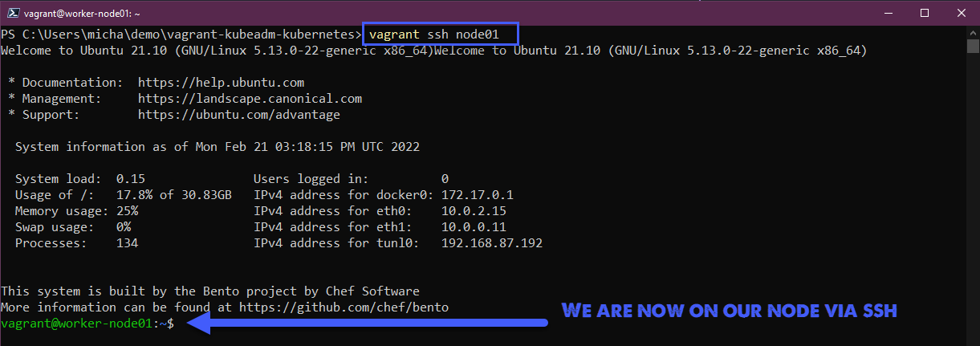Image resolution: width=980 pixels, height=346 pixels.
Task: Click at the vagrant@worker-node01 shell prompt
Action: coord(87,324)
